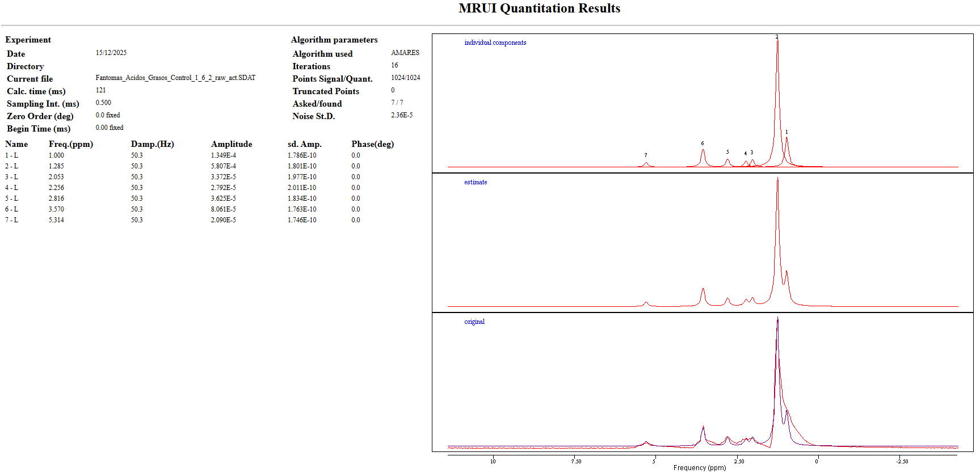Image resolution: width=980 pixels, height=473 pixels.
Task: Click the 7.50 tick on frequency axis
Action: [x=577, y=461]
